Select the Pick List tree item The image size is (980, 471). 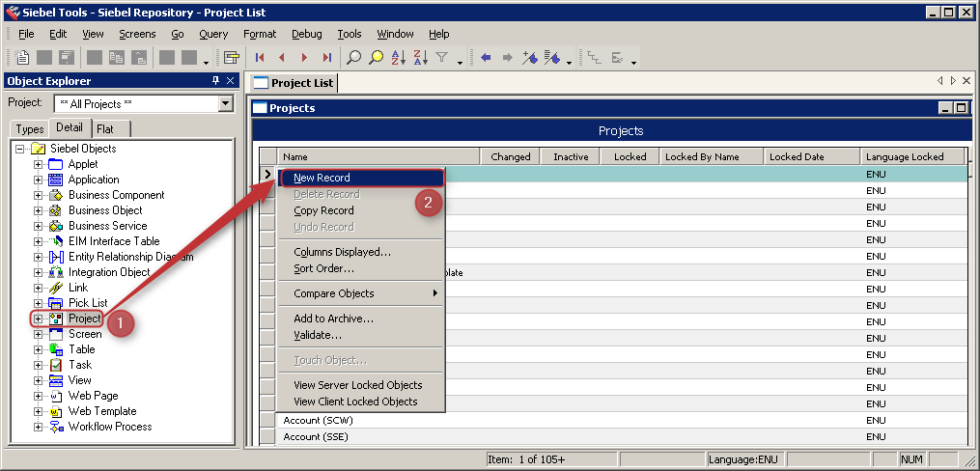pyautogui.click(x=88, y=303)
